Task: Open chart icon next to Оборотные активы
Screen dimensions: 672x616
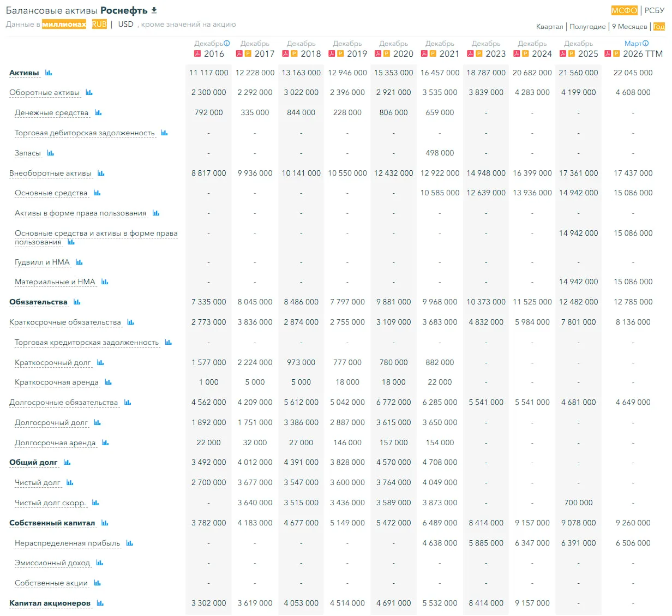Action: (89, 93)
